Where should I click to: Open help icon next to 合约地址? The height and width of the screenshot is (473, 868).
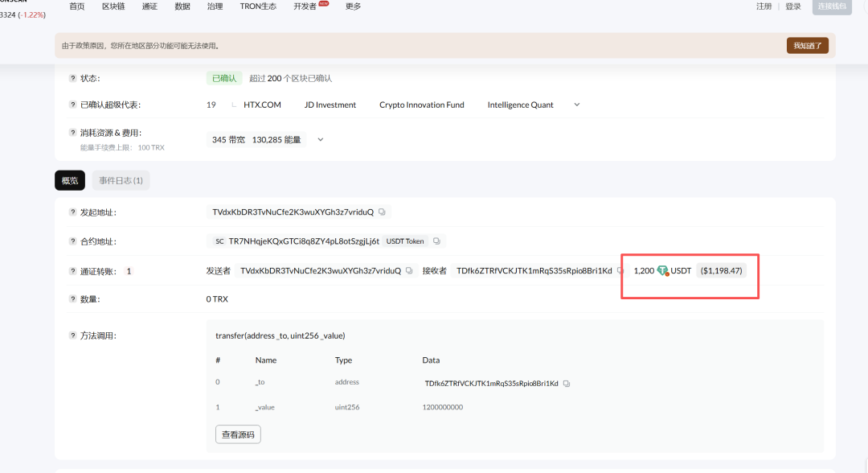72,241
